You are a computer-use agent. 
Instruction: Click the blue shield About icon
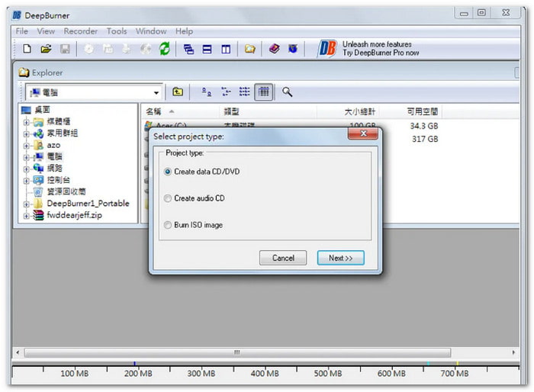click(x=292, y=49)
